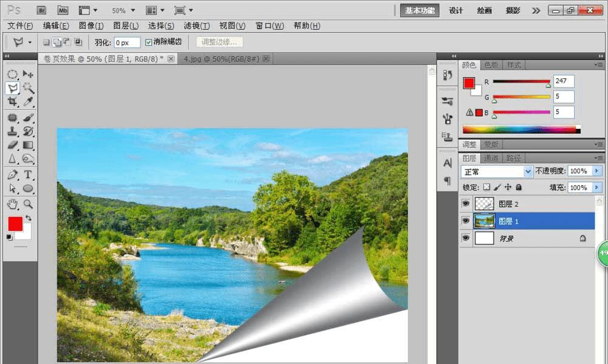Select the Magic Wand tool
The width and height of the screenshot is (608, 364).
click(x=28, y=88)
